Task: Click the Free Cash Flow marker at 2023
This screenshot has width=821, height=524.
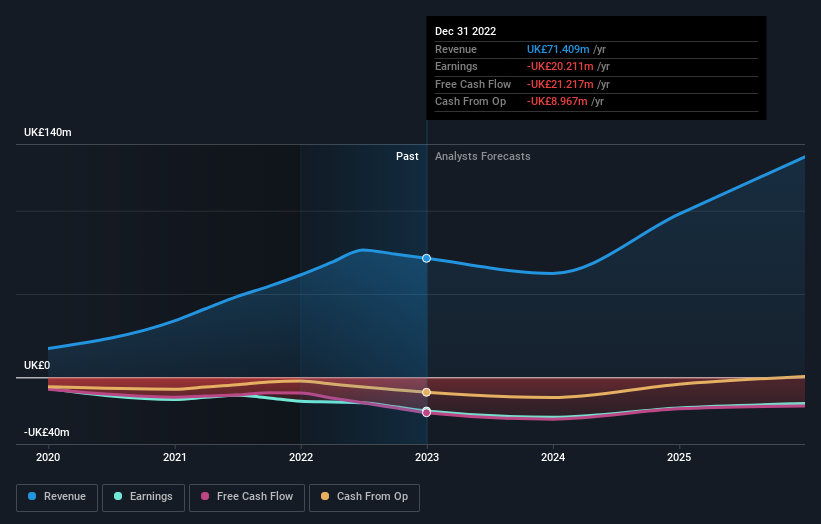Action: pyautogui.click(x=427, y=412)
